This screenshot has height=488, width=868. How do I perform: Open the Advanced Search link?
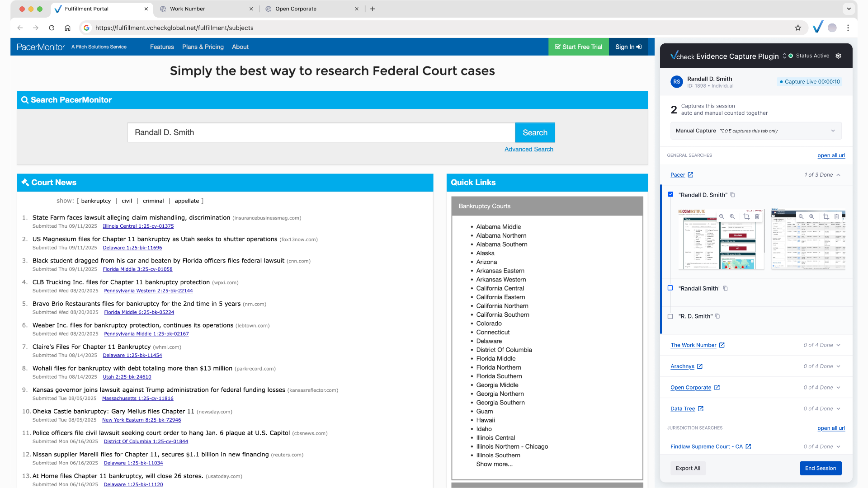tap(529, 149)
